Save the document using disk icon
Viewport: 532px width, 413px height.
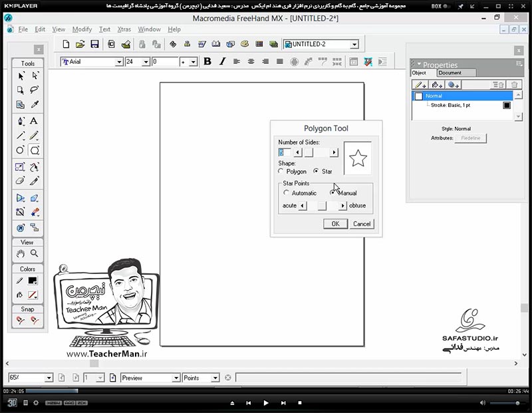[x=94, y=44]
